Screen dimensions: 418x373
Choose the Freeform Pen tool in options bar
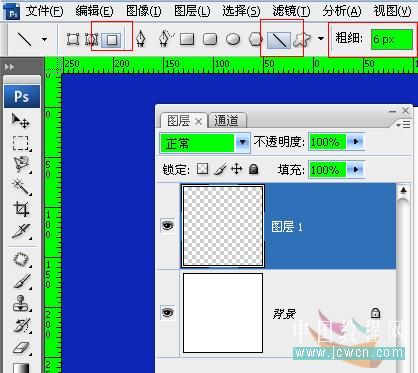coord(166,38)
